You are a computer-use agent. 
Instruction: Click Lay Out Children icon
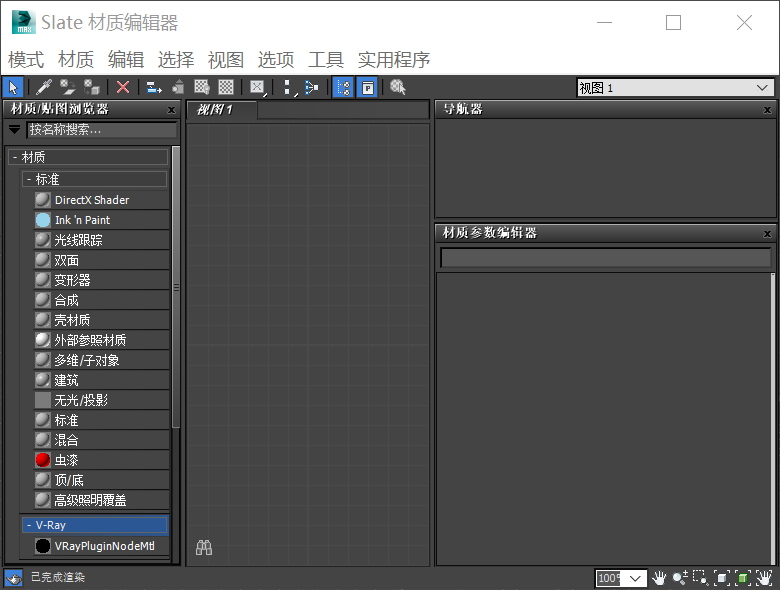click(312, 88)
